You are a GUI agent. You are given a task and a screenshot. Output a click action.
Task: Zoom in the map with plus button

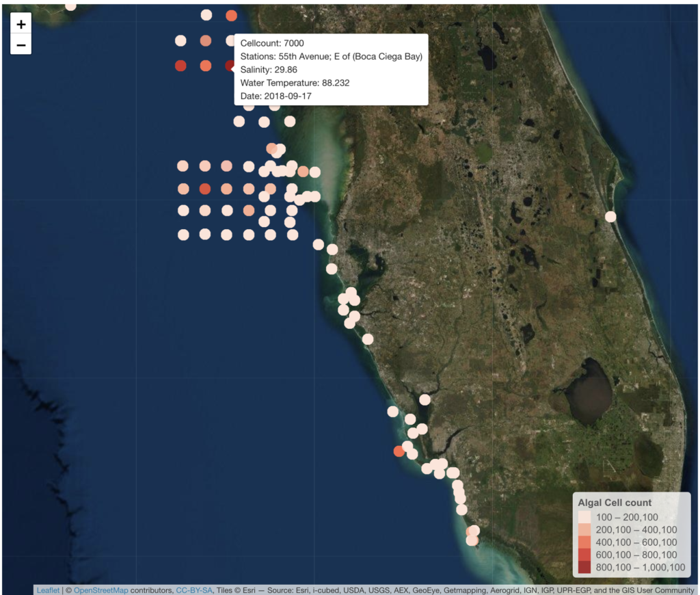point(21,24)
